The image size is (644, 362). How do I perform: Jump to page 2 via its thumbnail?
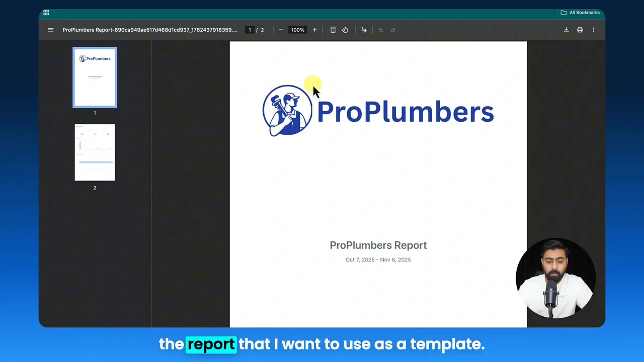tap(95, 152)
